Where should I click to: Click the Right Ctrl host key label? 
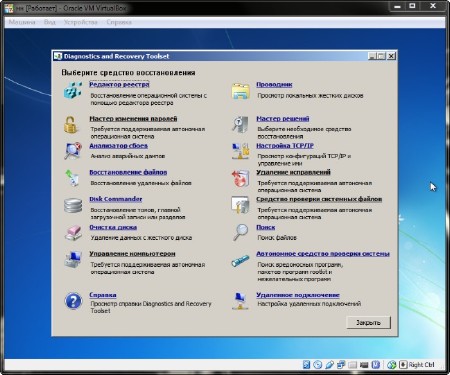coord(421,365)
